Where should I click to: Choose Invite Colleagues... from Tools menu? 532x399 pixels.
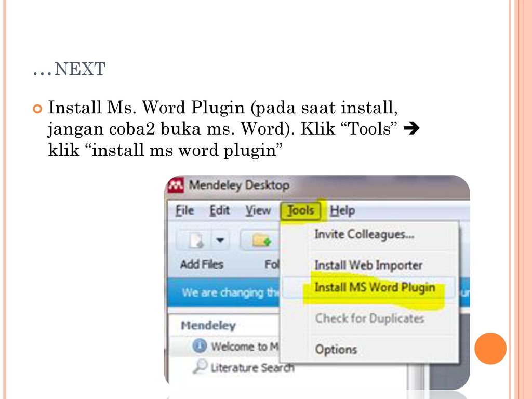[x=364, y=234]
